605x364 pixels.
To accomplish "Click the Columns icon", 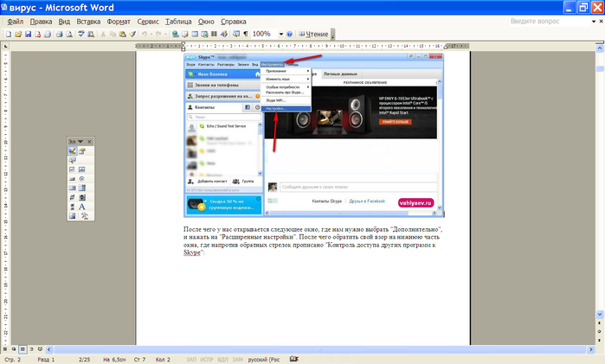I will [214, 35].
